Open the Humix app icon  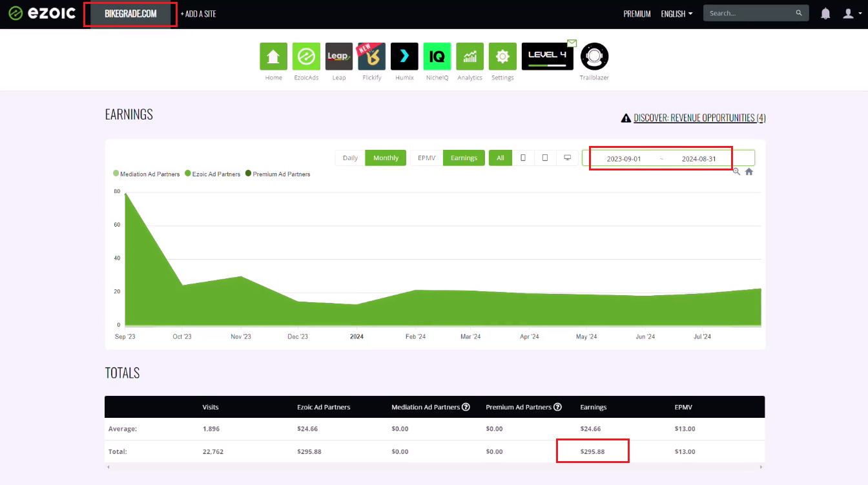click(x=404, y=56)
